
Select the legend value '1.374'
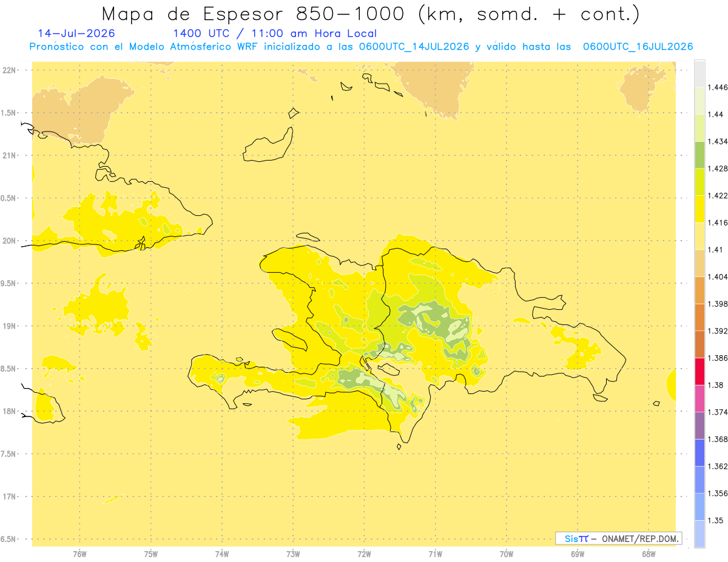pyautogui.click(x=718, y=412)
